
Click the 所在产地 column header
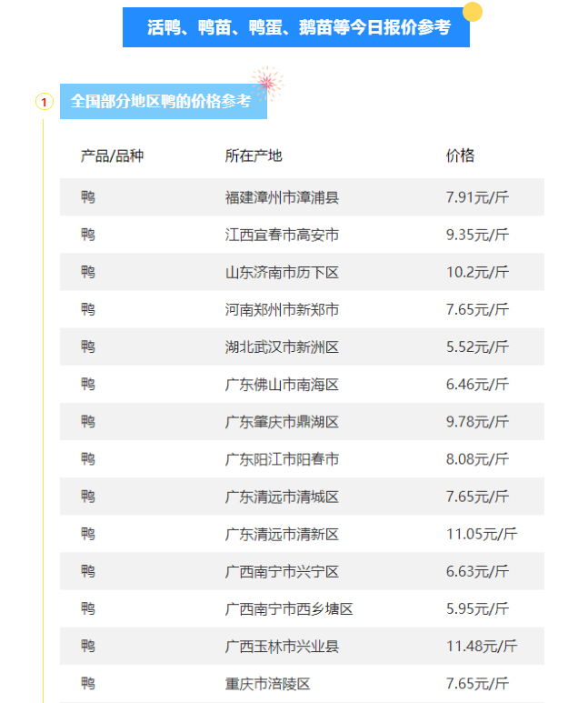coord(254,156)
